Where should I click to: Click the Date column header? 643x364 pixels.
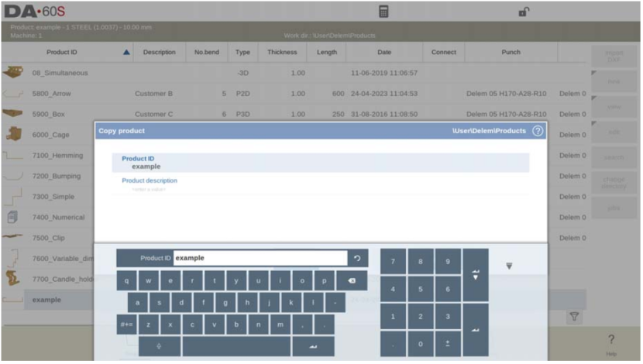coord(383,53)
